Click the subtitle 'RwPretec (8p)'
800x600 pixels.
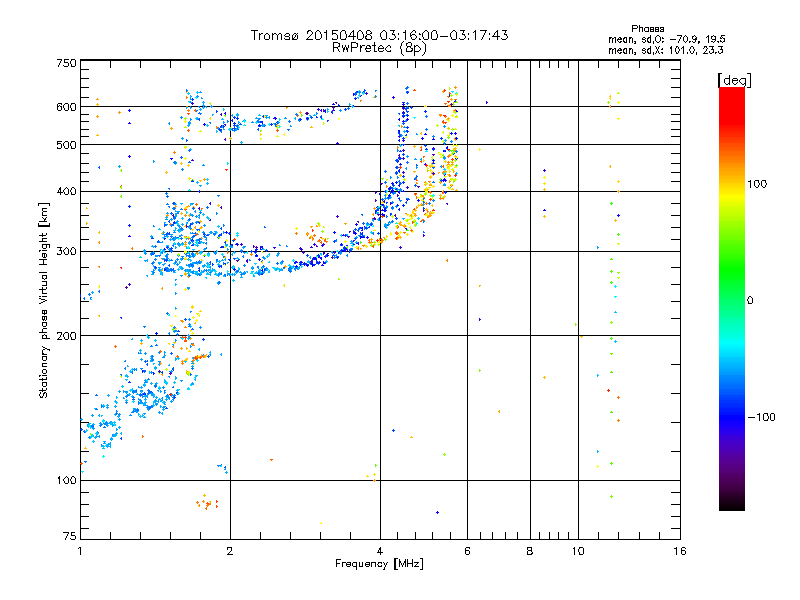click(x=379, y=47)
